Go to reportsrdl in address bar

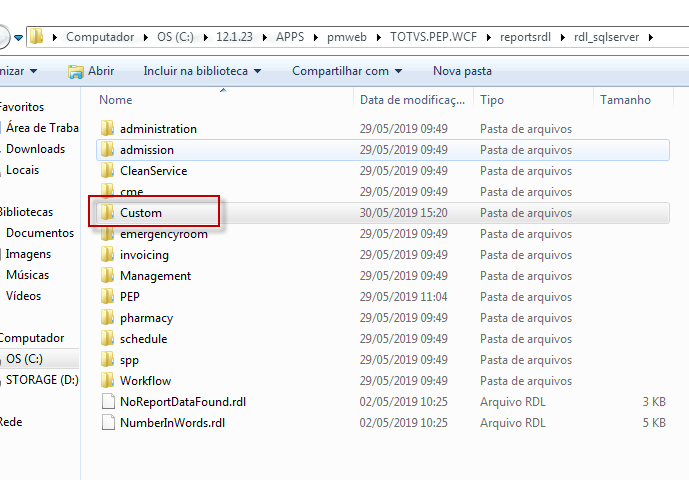click(x=525, y=37)
